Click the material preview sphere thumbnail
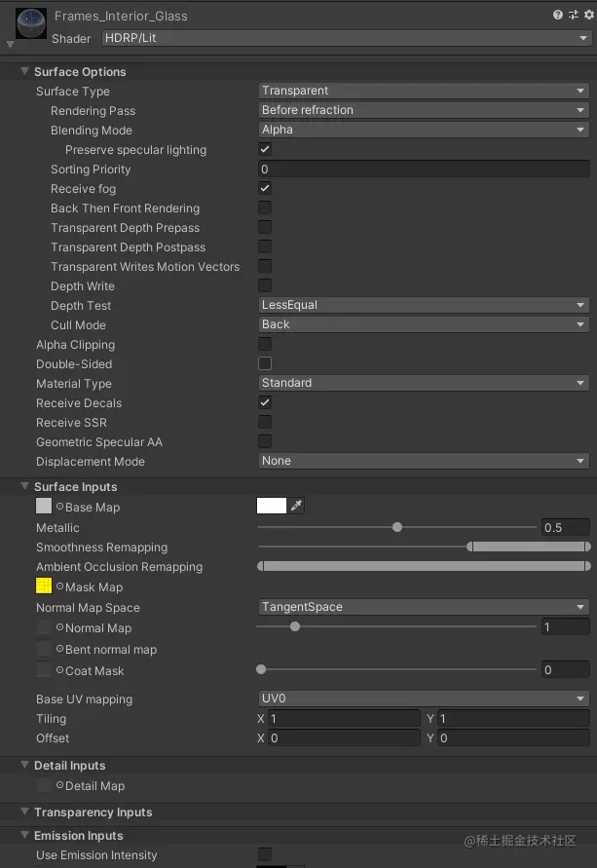597x868 pixels. [31, 23]
